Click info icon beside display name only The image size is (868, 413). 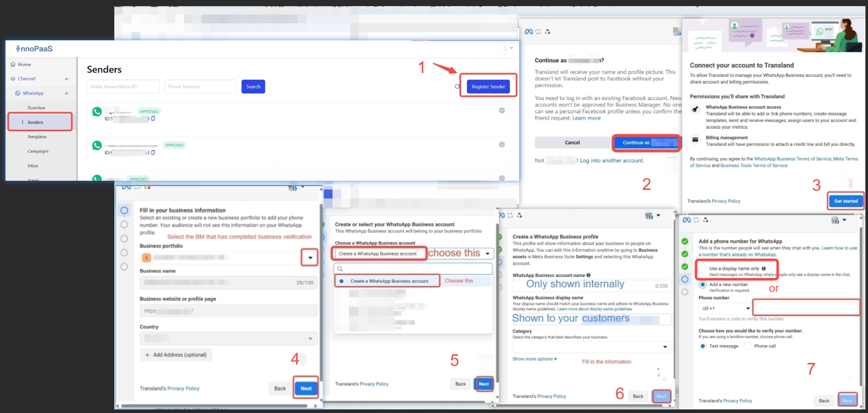point(763,269)
